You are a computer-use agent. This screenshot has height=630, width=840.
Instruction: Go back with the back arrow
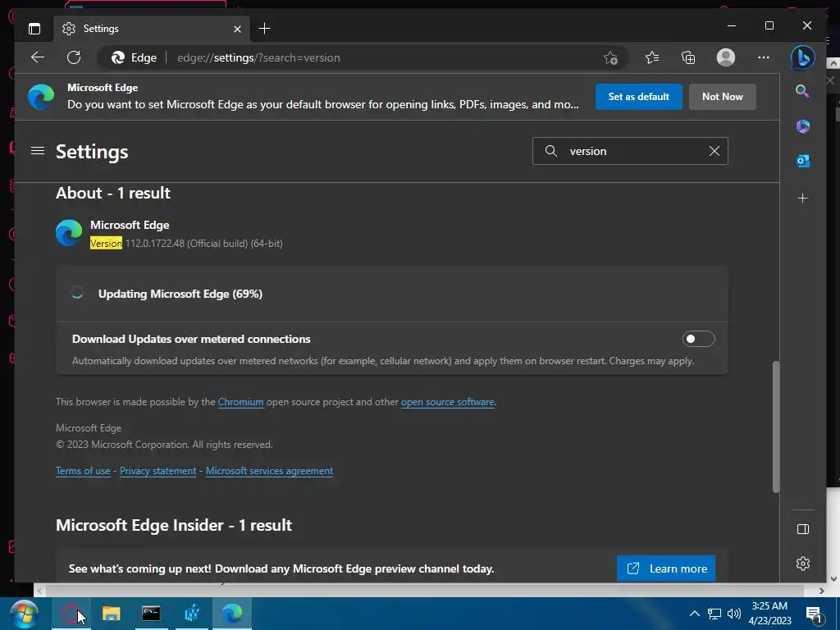[x=38, y=57]
